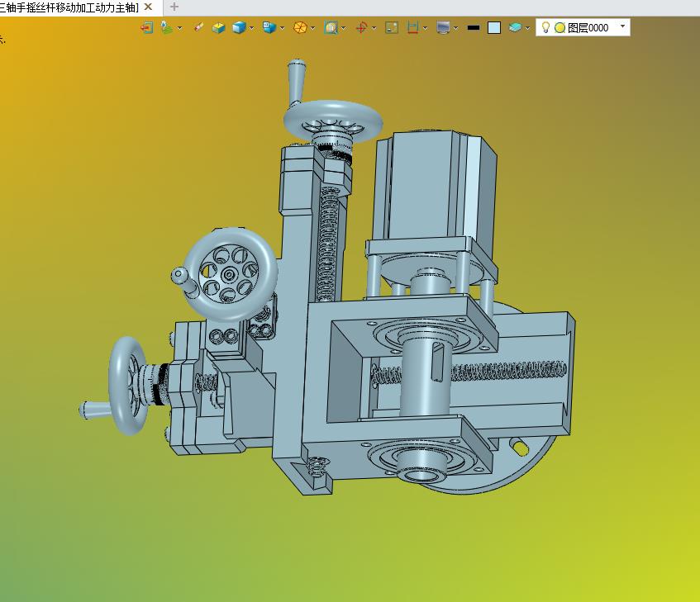Expand the view-orientation cube dropdown arrow
Screen dimensions: 700x602
[x=283, y=28]
